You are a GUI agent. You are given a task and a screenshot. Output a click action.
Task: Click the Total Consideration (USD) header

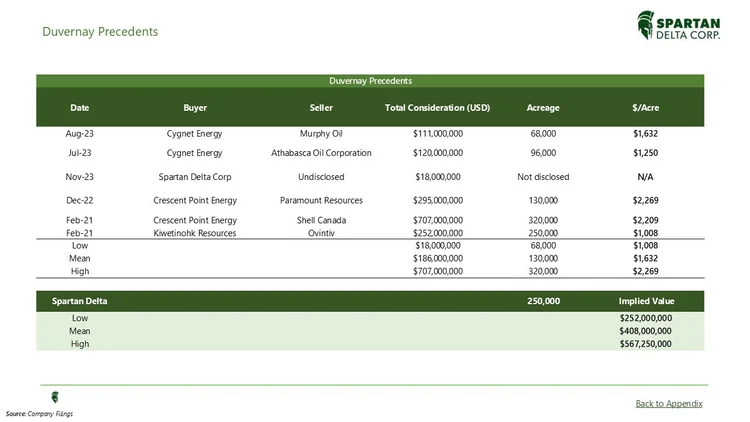[437, 108]
